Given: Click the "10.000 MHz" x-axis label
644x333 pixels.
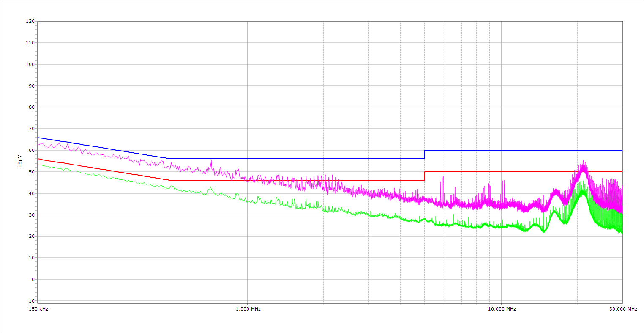Looking at the screenshot, I should coord(502,309).
